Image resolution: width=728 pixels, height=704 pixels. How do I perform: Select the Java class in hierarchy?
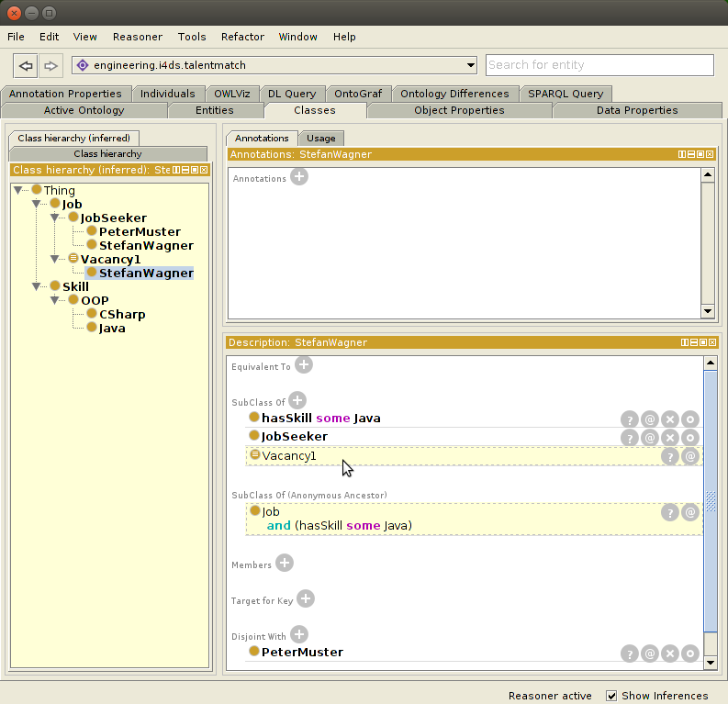pyautogui.click(x=112, y=329)
